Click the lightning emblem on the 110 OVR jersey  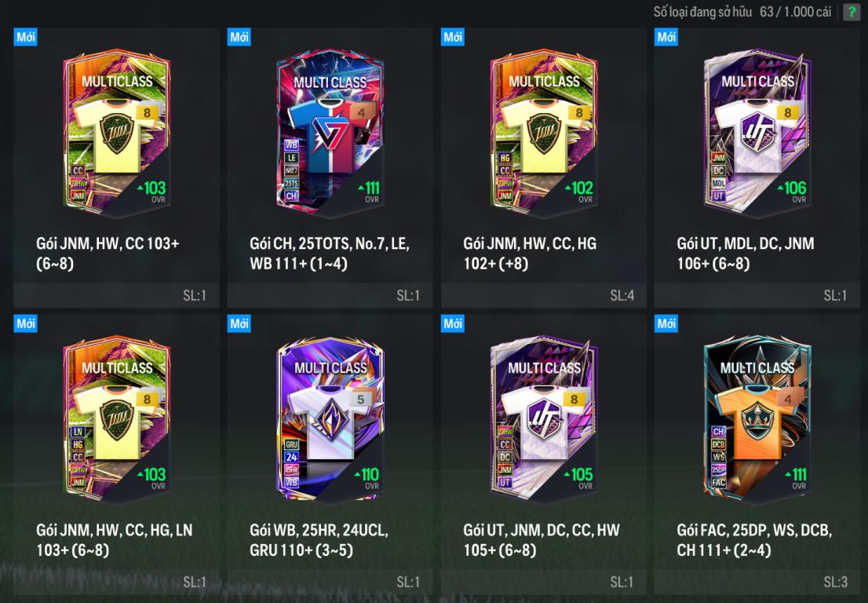coord(330,421)
